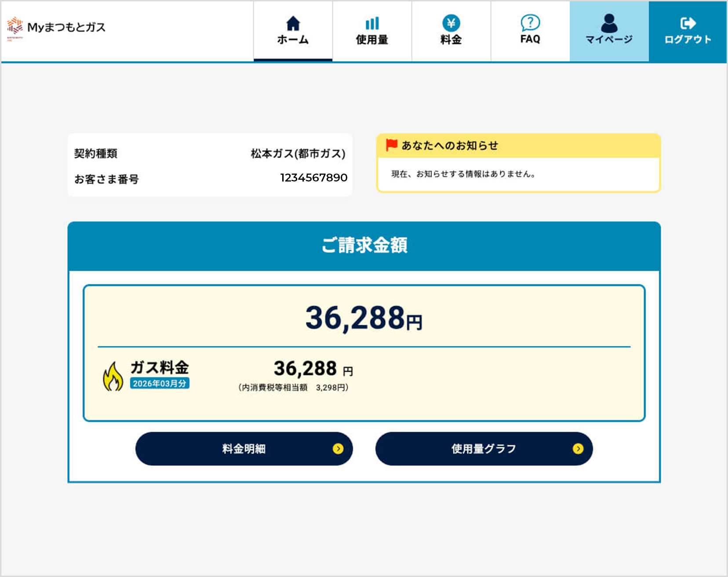Click the large 36,288円 total amount
This screenshot has height=577, width=728.
[x=364, y=318]
